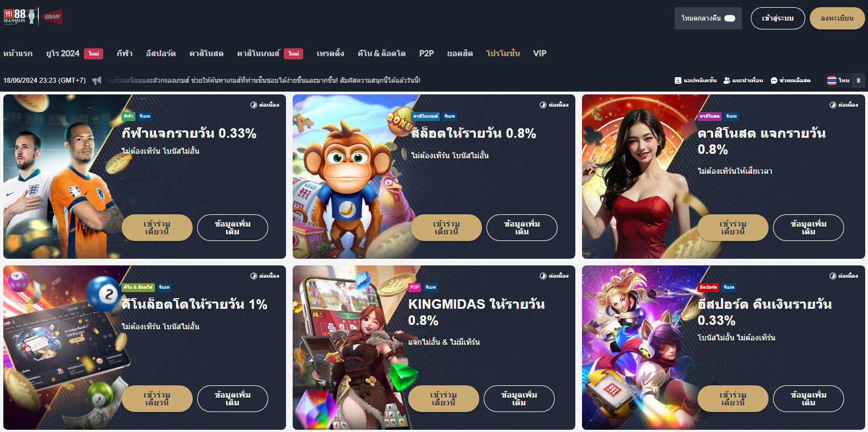Image resolution: width=868 pixels, height=432 pixels.
Task: Join now on KINGMIDAS promotion card
Action: click(443, 399)
